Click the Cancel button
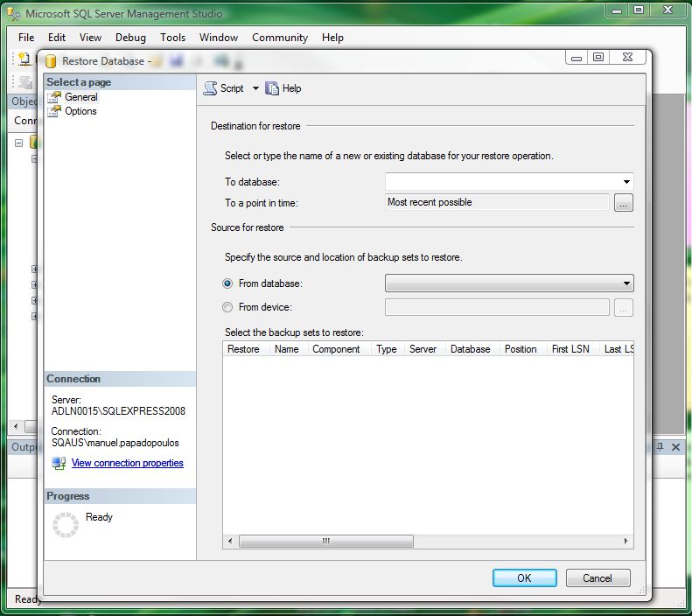This screenshot has height=616, width=692. (598, 577)
